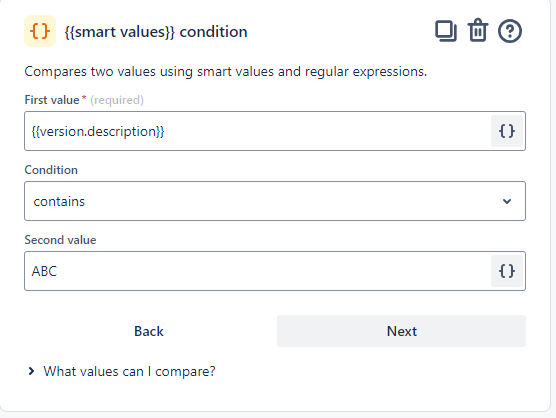Click the orange smart values condition icon
The width and height of the screenshot is (556, 418).
[x=40, y=31]
